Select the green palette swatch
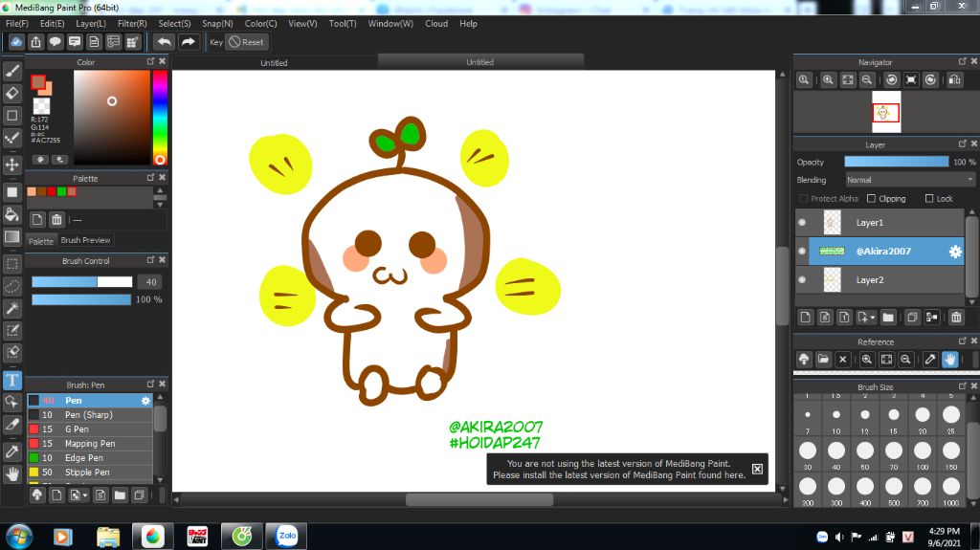This screenshot has height=550, width=980. 62,192
